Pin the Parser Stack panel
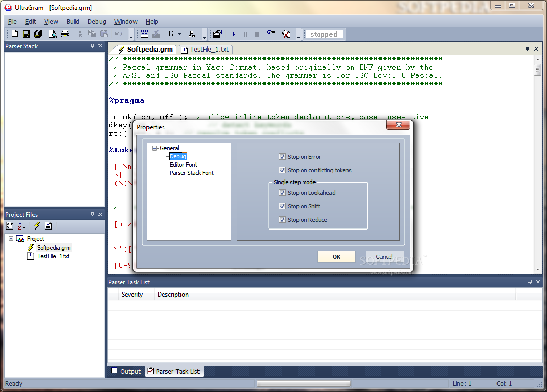Image resolution: width=547 pixels, height=392 pixels. click(92, 46)
